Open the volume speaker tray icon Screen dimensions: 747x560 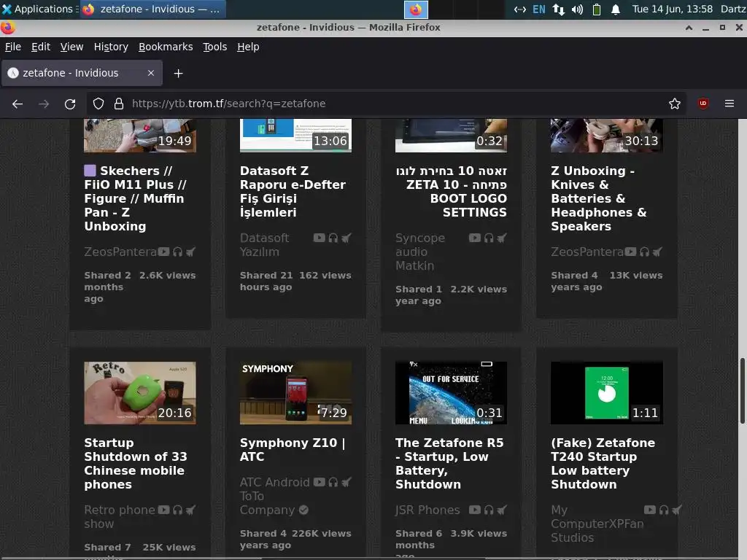pyautogui.click(x=577, y=9)
